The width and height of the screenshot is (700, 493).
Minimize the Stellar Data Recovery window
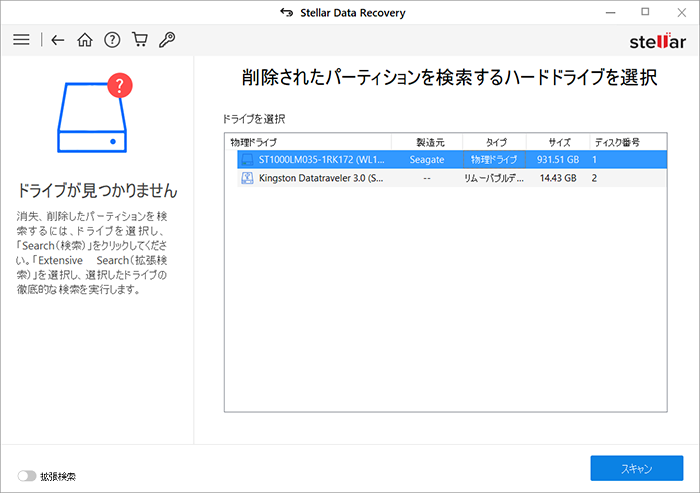[610, 13]
